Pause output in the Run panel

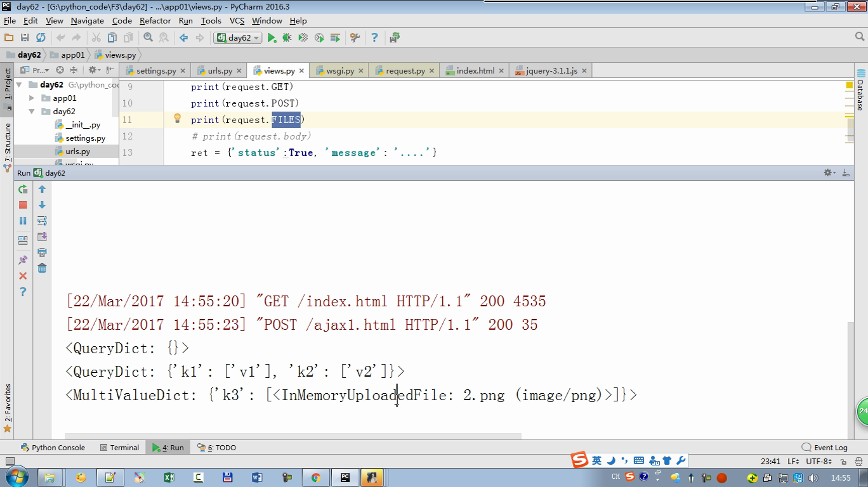[x=23, y=221]
